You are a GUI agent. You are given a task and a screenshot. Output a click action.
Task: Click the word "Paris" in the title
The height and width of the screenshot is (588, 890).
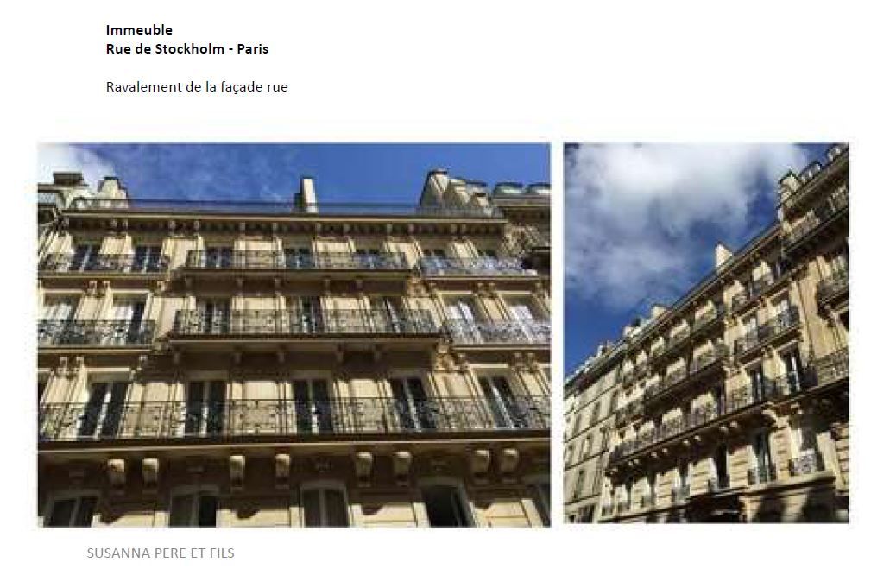(x=253, y=49)
